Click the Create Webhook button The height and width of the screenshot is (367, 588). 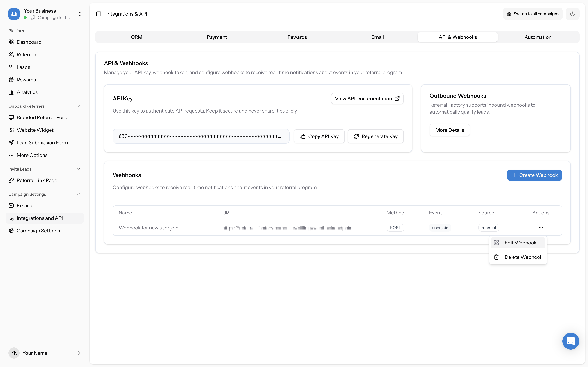pyautogui.click(x=535, y=175)
